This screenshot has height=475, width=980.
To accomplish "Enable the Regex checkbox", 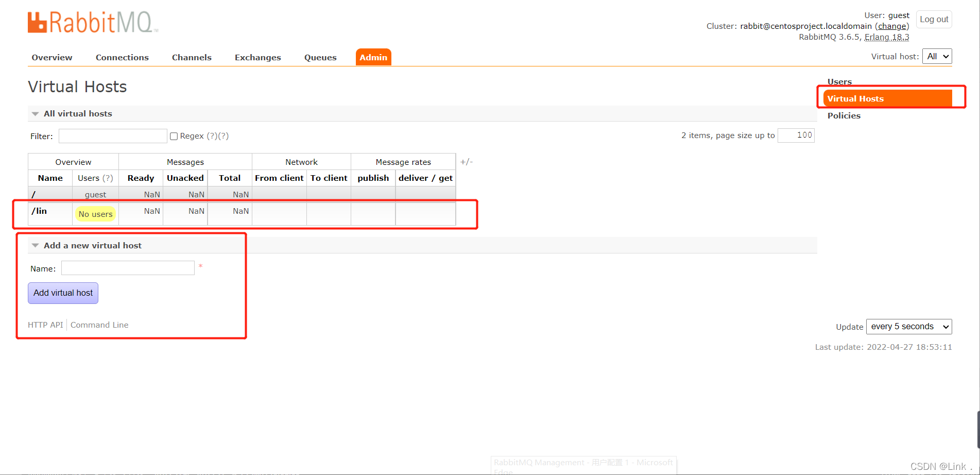I will tap(174, 136).
